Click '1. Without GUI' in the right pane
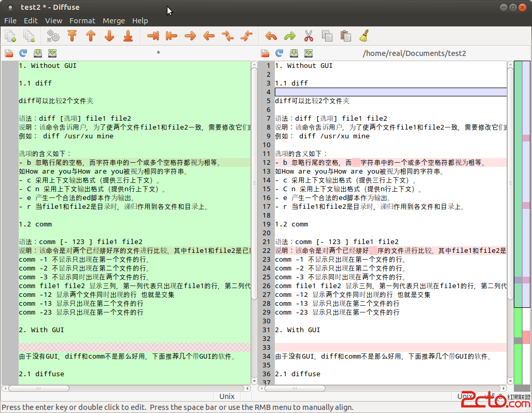This screenshot has width=532, height=413. coord(304,65)
